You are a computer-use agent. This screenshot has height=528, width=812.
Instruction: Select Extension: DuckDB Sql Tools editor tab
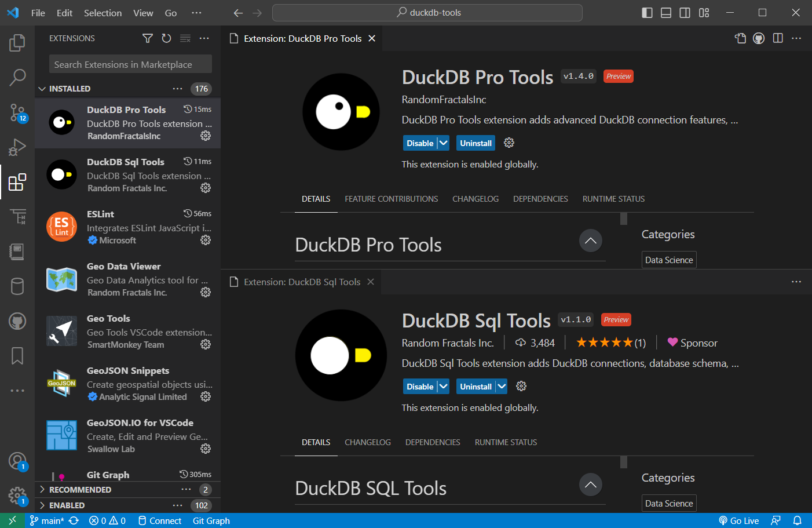(302, 282)
